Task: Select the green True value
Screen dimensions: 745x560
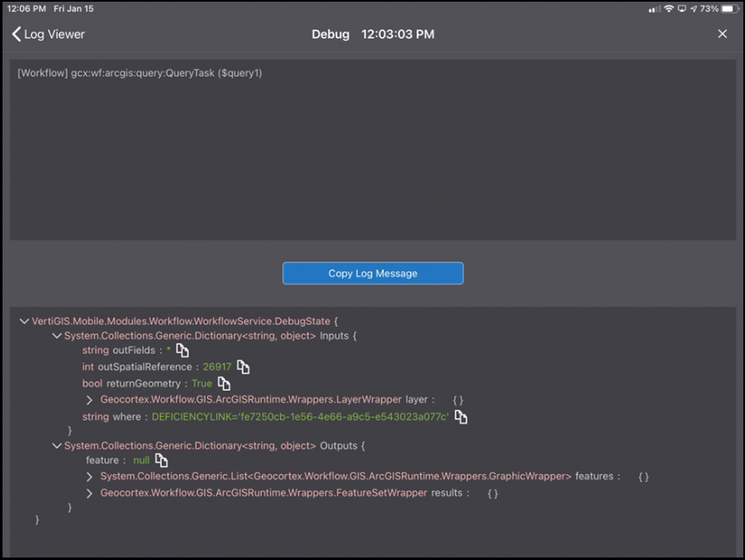Action: [x=202, y=384]
